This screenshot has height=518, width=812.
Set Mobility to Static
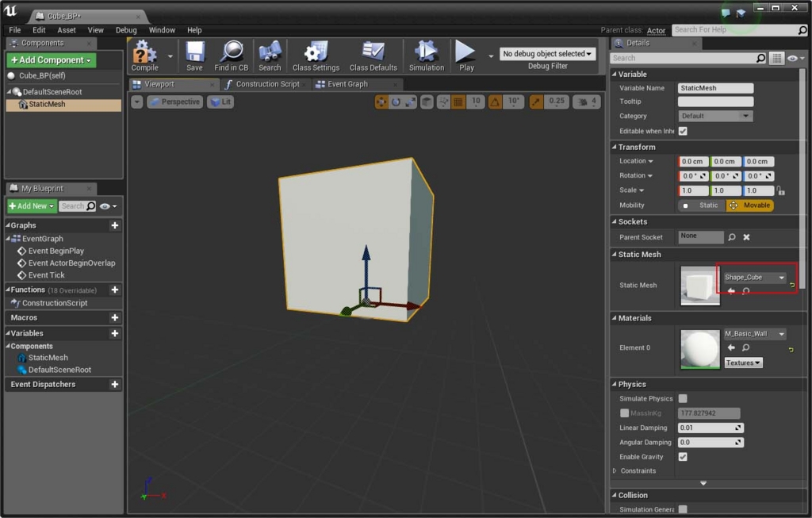[702, 205]
